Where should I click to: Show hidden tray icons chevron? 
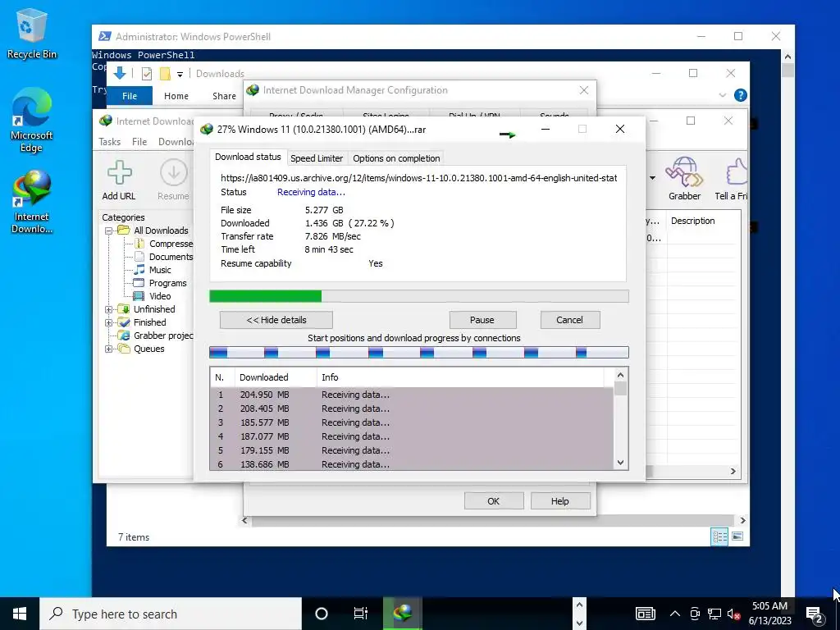coord(675,614)
